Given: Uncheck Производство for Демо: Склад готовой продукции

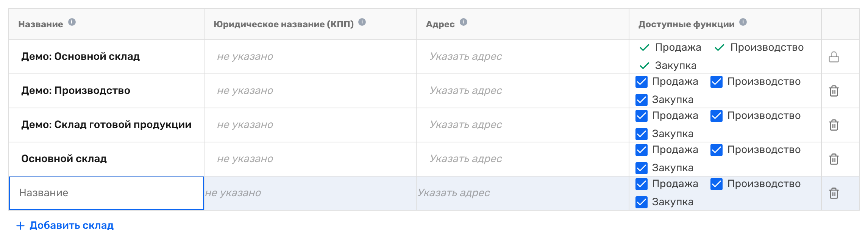Looking at the screenshot, I should [x=717, y=116].
